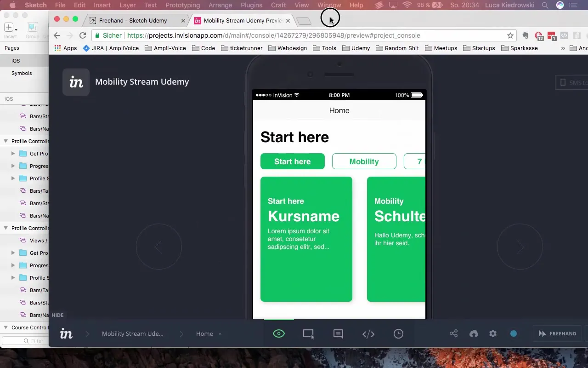Open Siri from the menu bar

560,5
